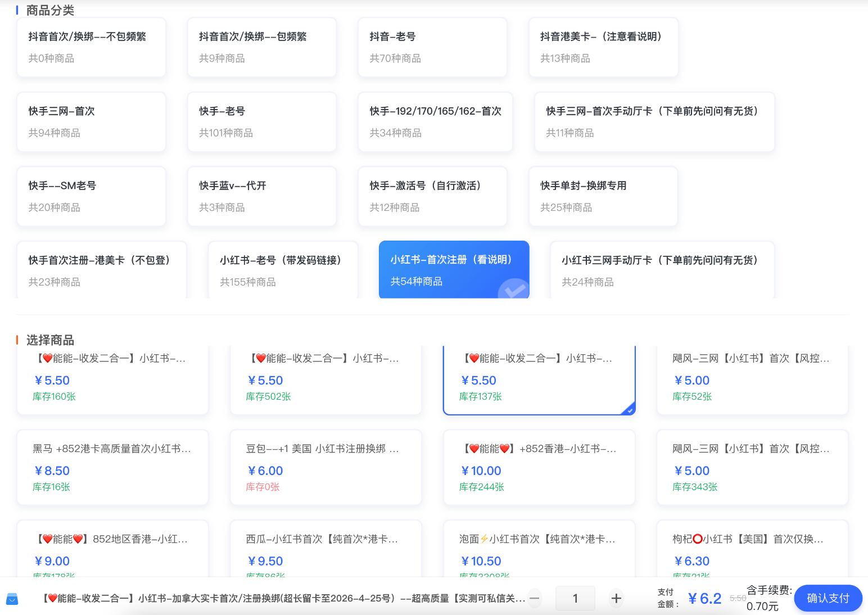Select the 黑马 +852港卡 product priced ¥8.50
868x615 pixels.
pos(112,467)
